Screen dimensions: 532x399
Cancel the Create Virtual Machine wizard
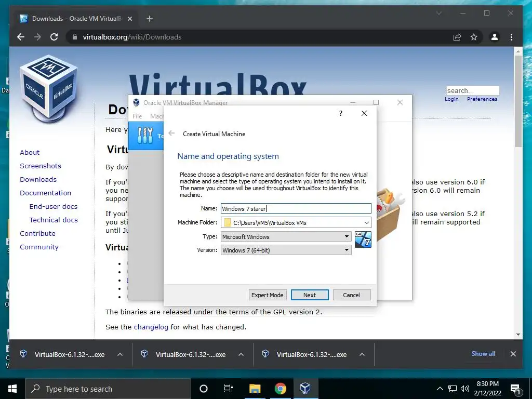[x=351, y=295]
